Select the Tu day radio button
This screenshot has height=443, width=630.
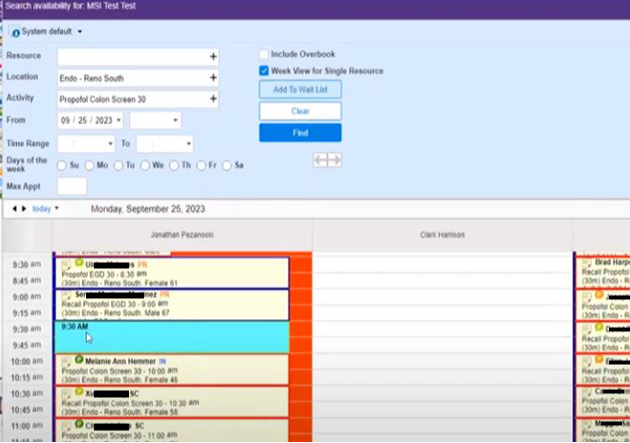[x=118, y=165]
